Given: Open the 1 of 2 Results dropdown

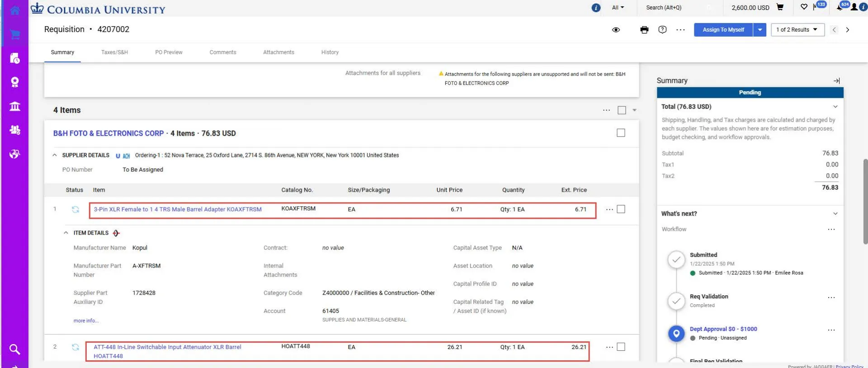Looking at the screenshot, I should click(797, 30).
